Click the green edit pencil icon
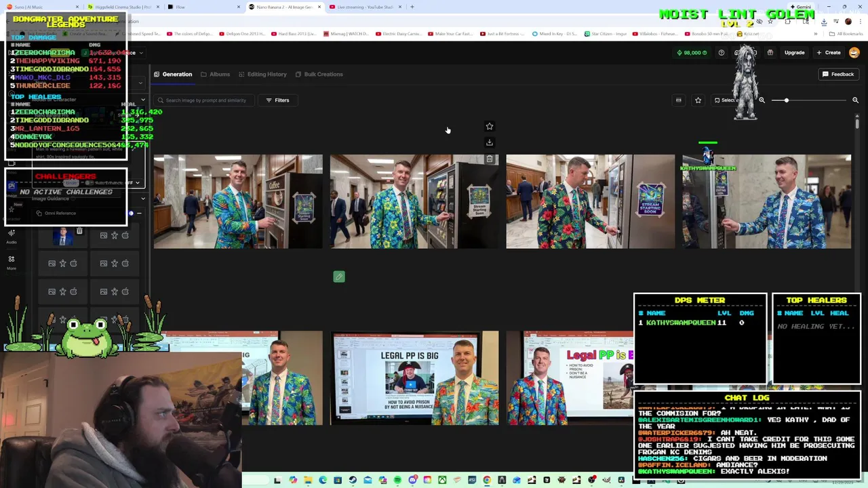Viewport: 868px width, 488px height. tap(339, 277)
